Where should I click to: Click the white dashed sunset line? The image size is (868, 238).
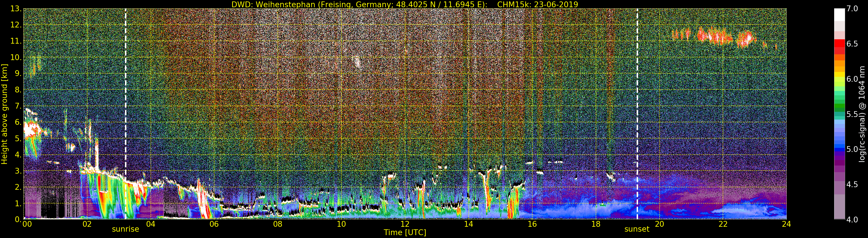pyautogui.click(x=637, y=114)
